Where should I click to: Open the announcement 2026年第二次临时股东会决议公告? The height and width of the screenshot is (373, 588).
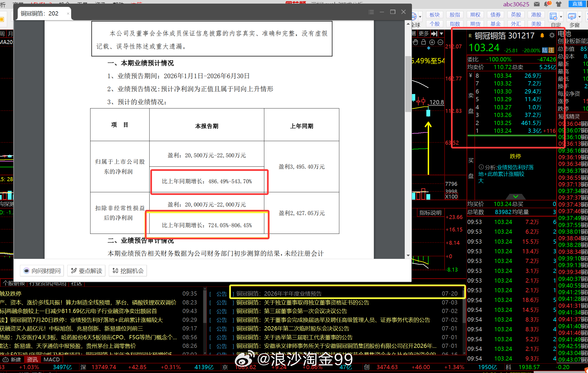pyautogui.click(x=293, y=328)
